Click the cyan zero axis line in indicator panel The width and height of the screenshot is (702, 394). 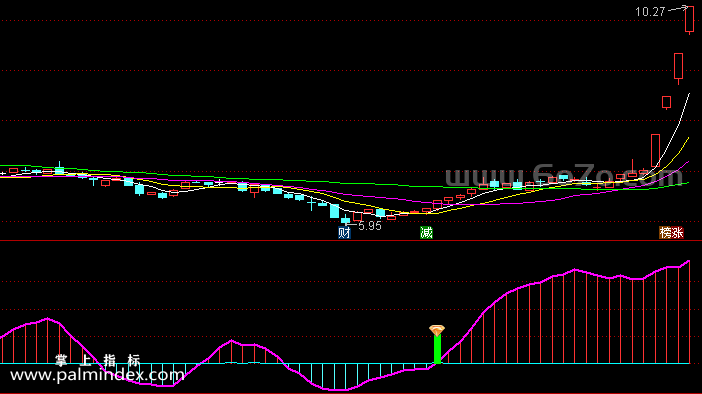coord(345,364)
